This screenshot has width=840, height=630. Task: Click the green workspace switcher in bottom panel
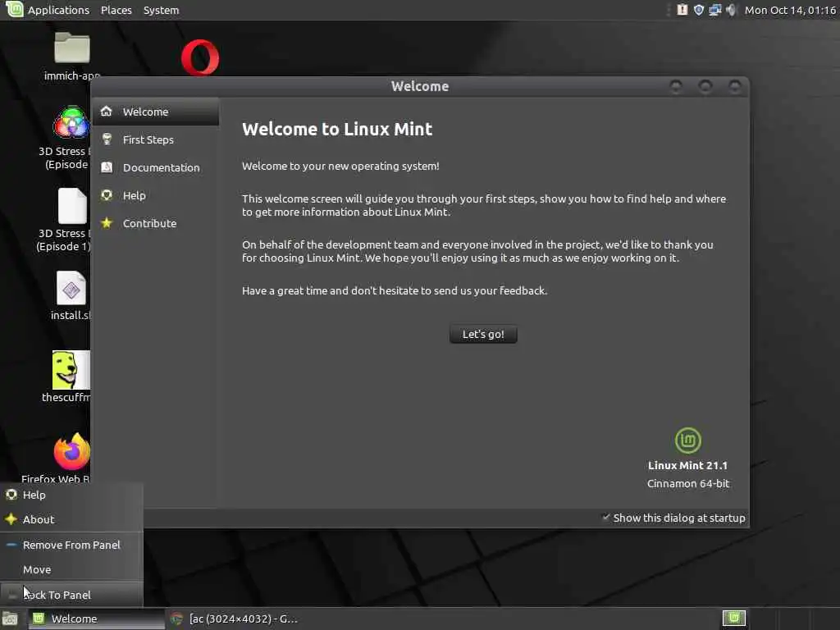(734, 619)
